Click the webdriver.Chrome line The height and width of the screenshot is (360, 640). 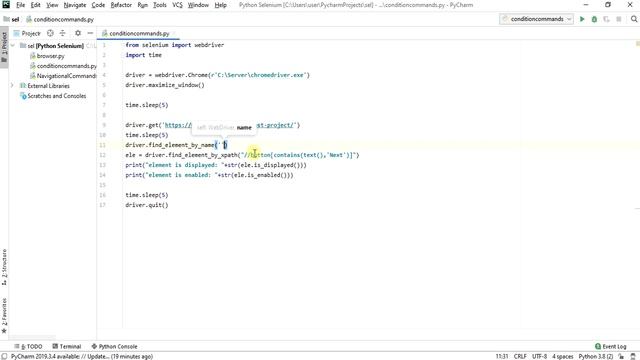coord(218,75)
